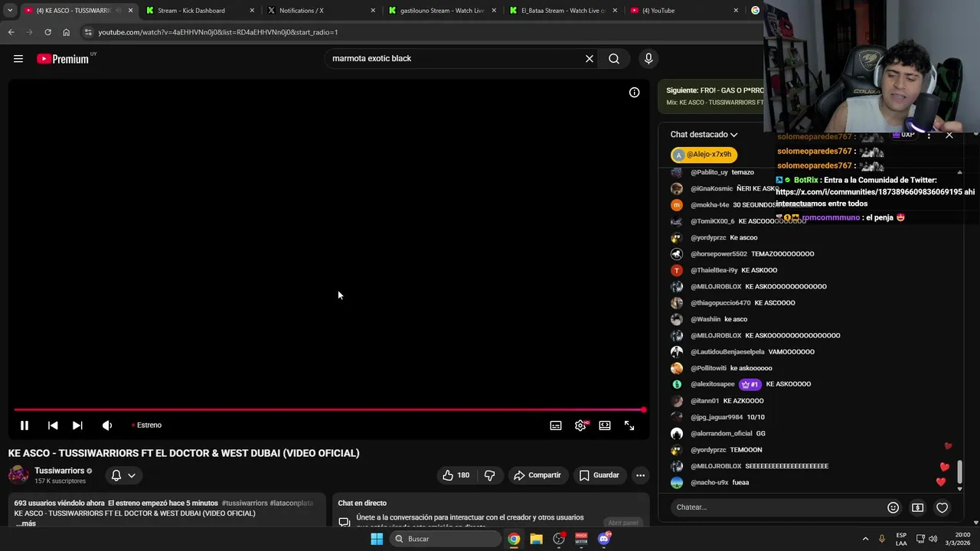Click the chat list scrollbar thumb
The width and height of the screenshot is (980, 551).
coord(960,472)
